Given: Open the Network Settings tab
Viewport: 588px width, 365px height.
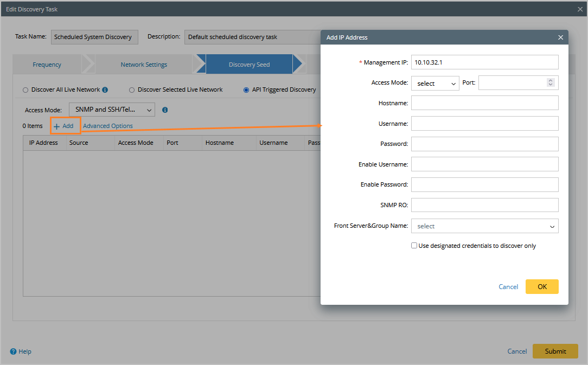Looking at the screenshot, I should tap(144, 65).
